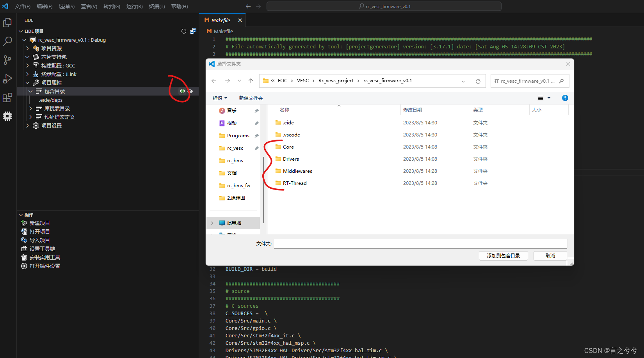Click the help question-mark icon in dialog
Screen dimensions: 644x358
coord(565,98)
